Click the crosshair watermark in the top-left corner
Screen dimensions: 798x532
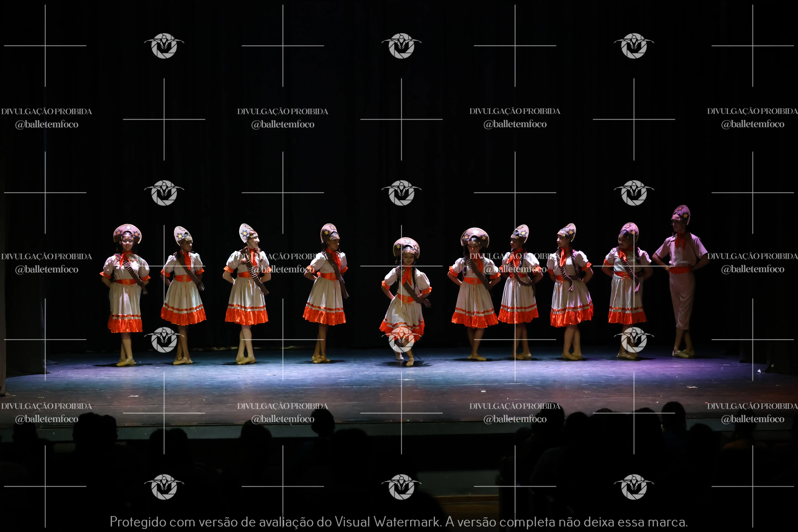[45, 46]
